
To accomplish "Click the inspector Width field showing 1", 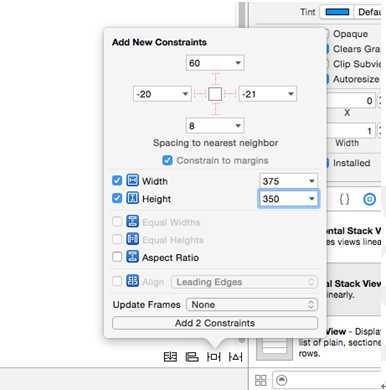I will click(x=352, y=131).
